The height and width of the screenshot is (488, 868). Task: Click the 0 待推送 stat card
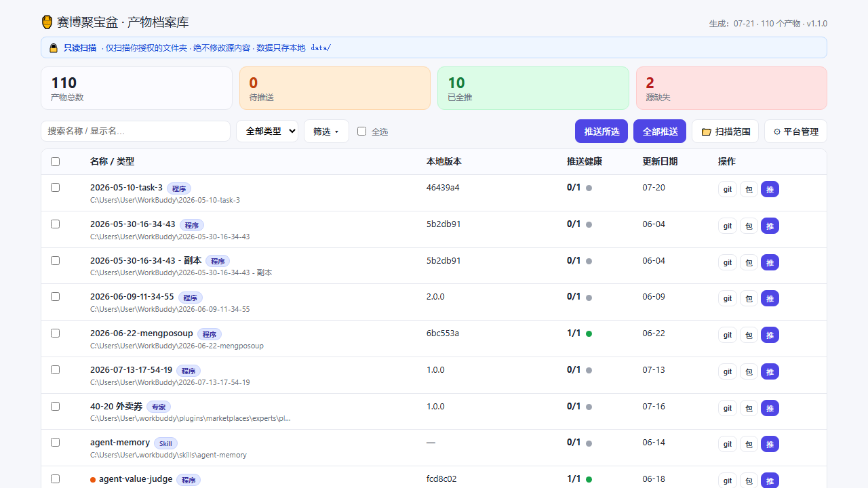tap(335, 88)
